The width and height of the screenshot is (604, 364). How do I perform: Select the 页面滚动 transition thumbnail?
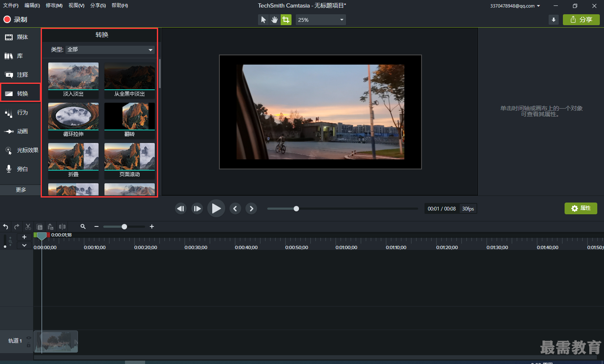(130, 161)
